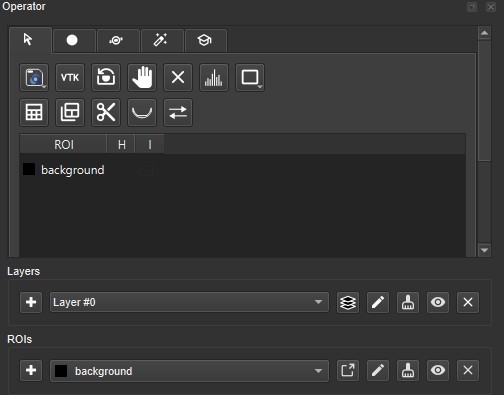Viewport: 504px width, 395px height.
Task: Click the broom icon in the Layers row
Action: pyautogui.click(x=408, y=303)
